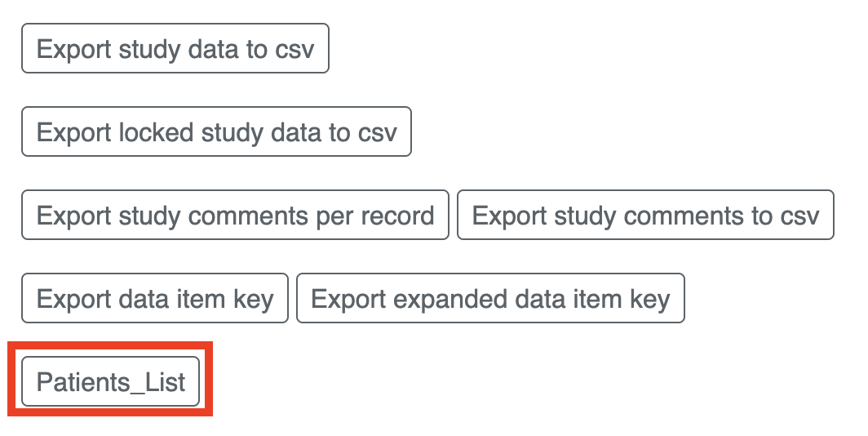Get the expanded data item key export

click(x=489, y=299)
